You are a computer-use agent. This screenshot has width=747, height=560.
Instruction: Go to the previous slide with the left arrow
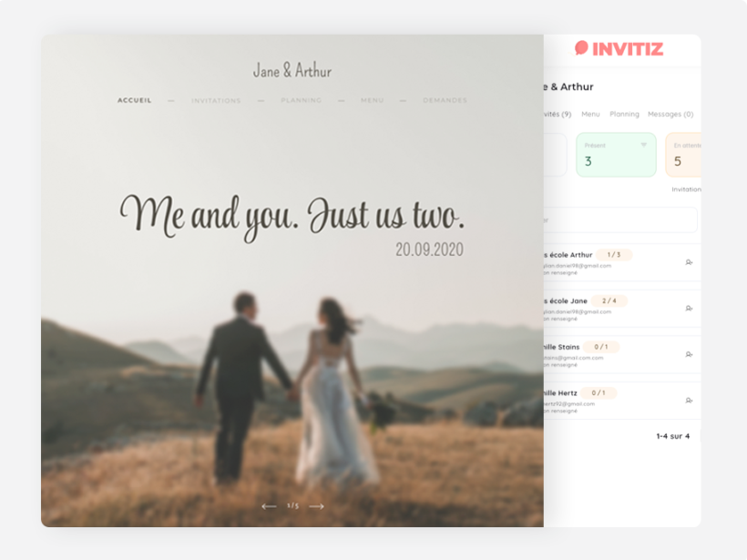pos(269,506)
